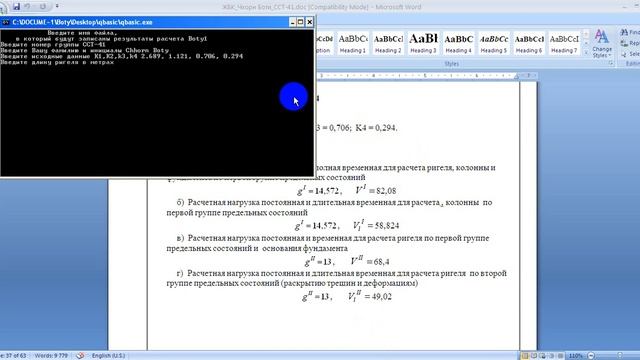Click the English (U.S.) language indicator

[x=108, y=356]
